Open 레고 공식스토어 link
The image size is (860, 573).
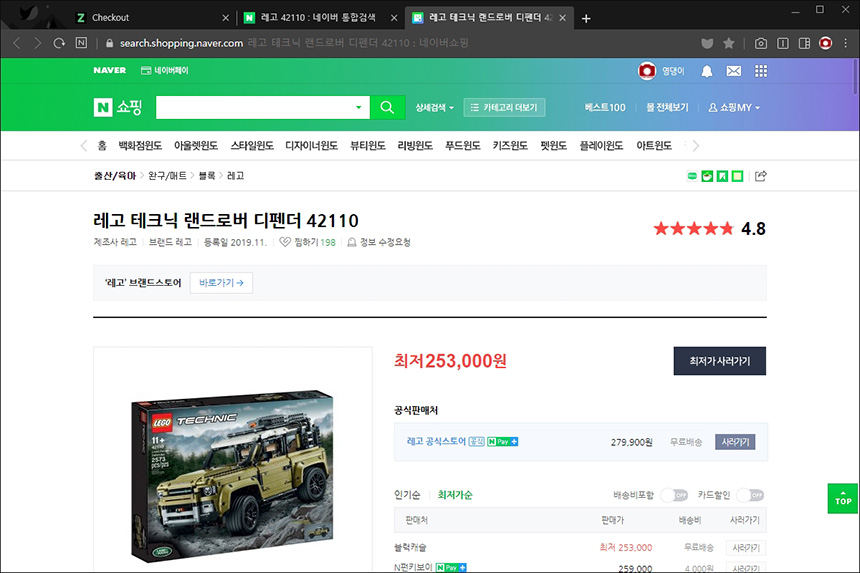[x=436, y=441]
